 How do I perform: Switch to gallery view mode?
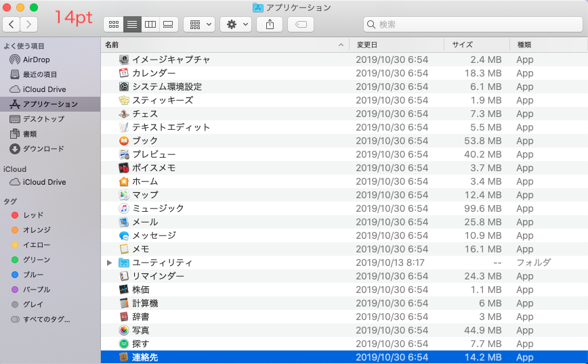[x=168, y=24]
